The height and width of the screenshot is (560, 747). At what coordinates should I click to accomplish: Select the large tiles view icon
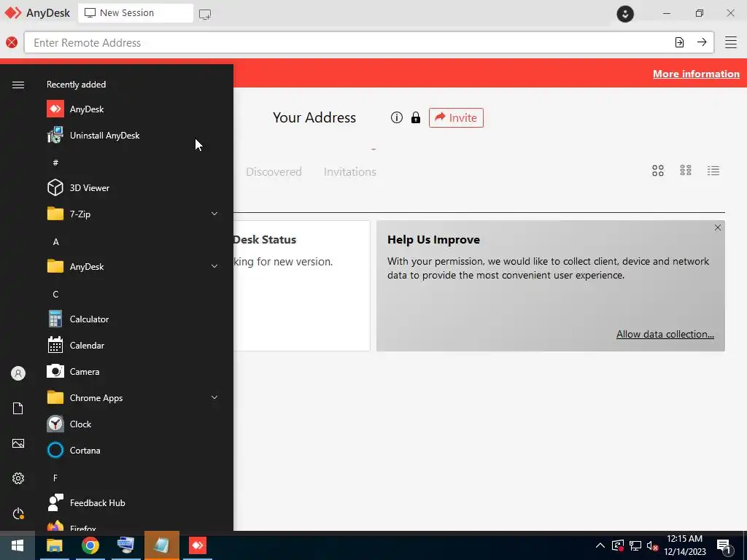pos(658,171)
